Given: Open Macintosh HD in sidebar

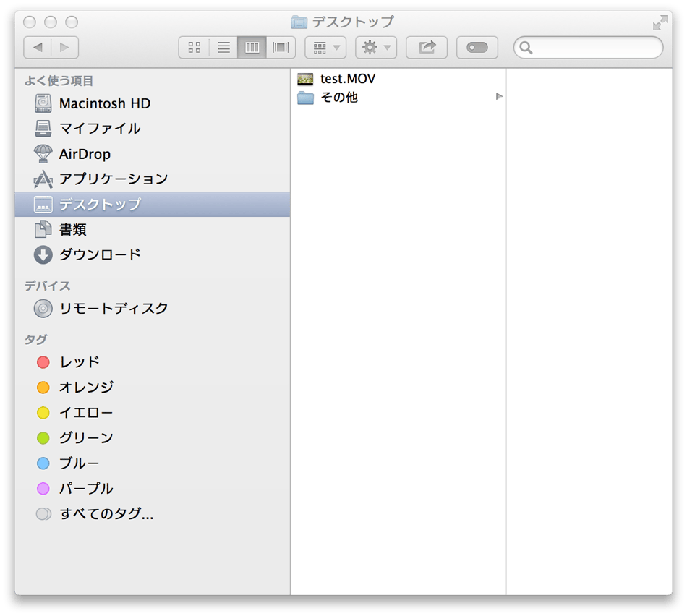Looking at the screenshot, I should coord(104,103).
